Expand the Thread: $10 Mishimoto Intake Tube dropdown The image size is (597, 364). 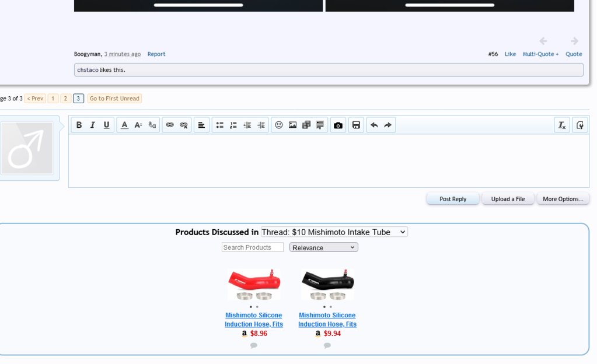click(x=334, y=232)
